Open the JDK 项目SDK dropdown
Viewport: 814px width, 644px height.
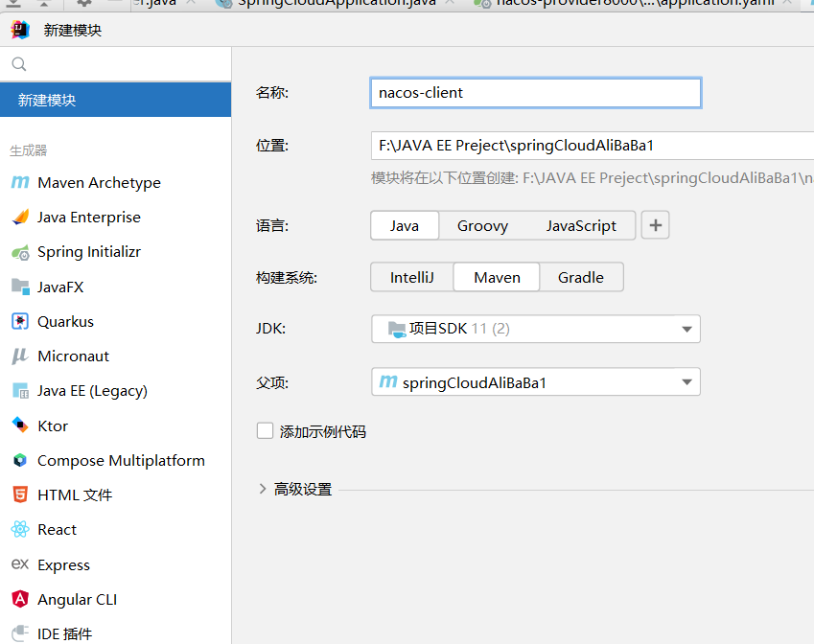[536, 329]
